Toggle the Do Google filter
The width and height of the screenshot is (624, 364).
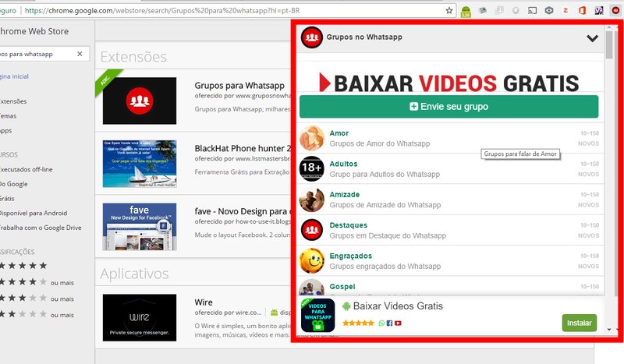click(14, 184)
